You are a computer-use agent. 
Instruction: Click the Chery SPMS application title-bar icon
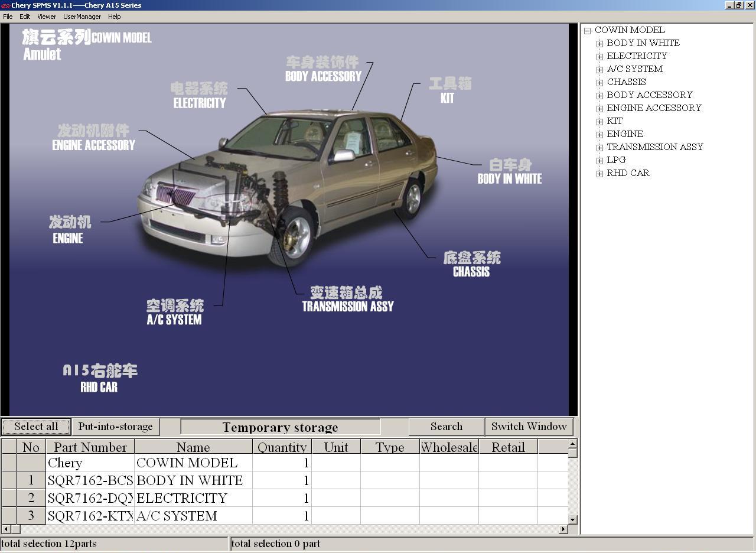[x=5, y=5]
